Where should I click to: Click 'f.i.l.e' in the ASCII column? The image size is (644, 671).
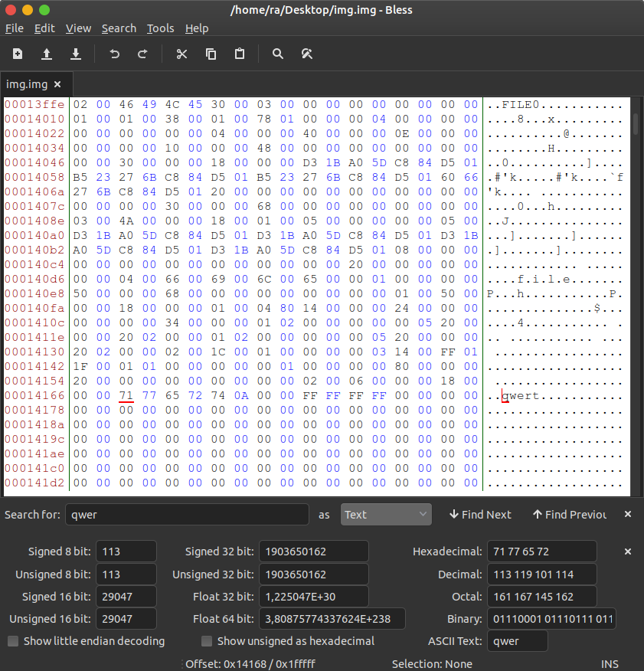(544, 279)
